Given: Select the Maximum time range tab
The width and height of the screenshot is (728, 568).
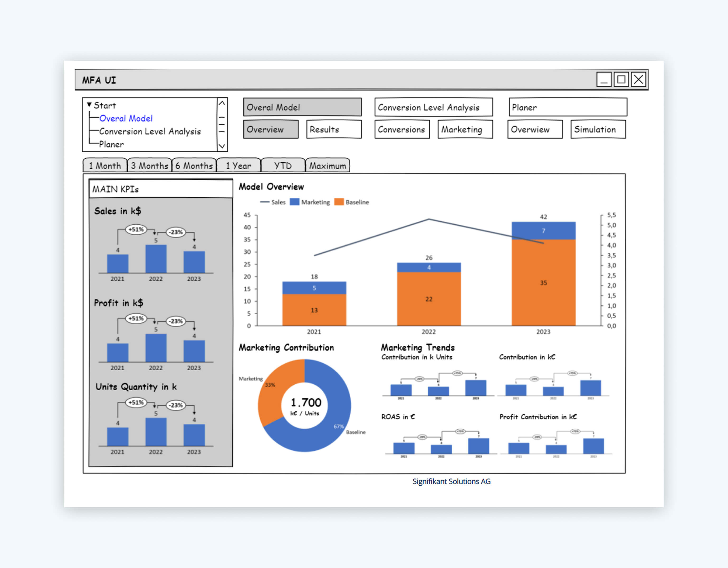Looking at the screenshot, I should coord(327,166).
